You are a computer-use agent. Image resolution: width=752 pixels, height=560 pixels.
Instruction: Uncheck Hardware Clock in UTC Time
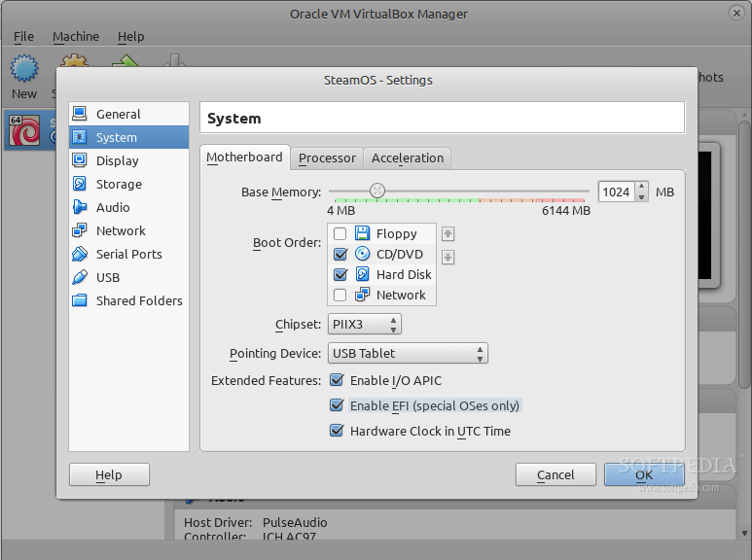[338, 431]
